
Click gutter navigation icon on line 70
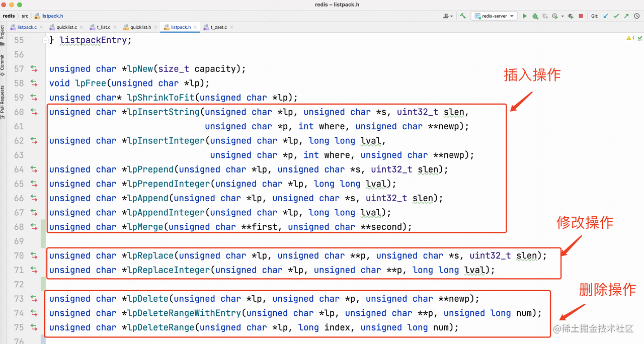34,255
